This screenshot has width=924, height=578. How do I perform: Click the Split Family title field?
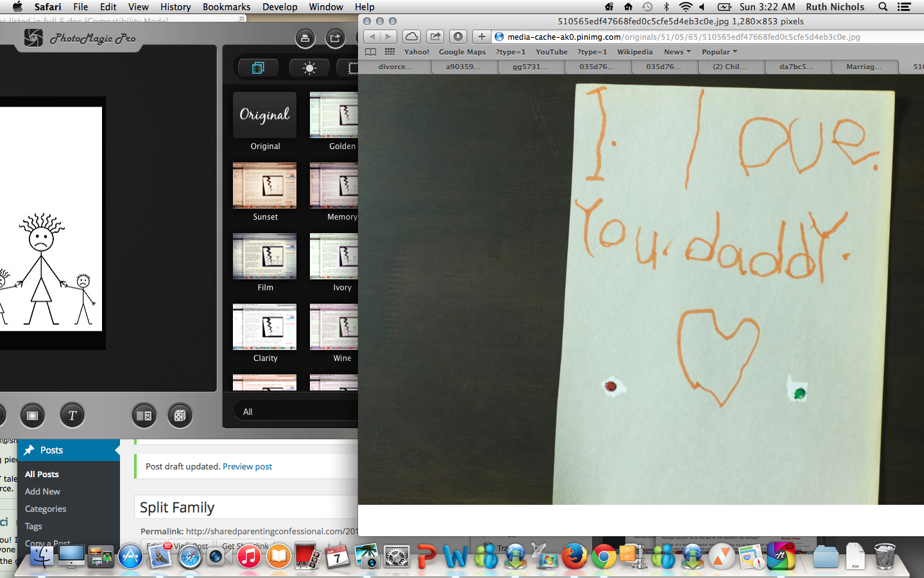point(247,507)
